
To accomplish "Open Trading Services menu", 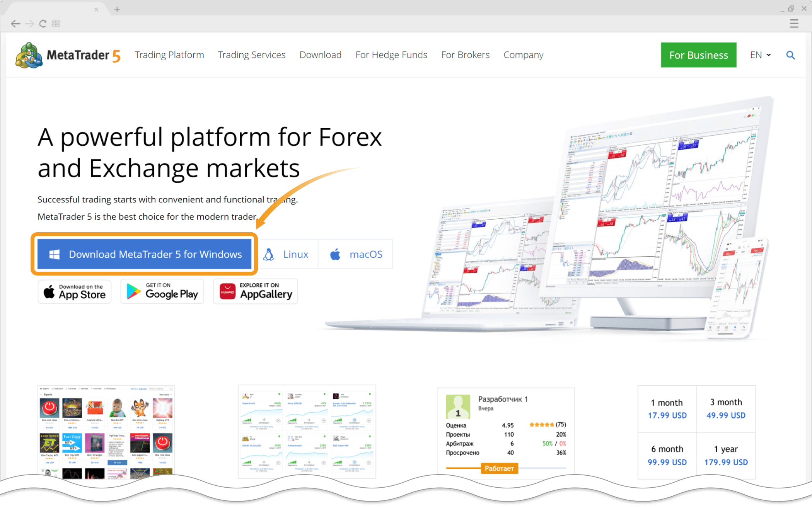I will point(252,55).
